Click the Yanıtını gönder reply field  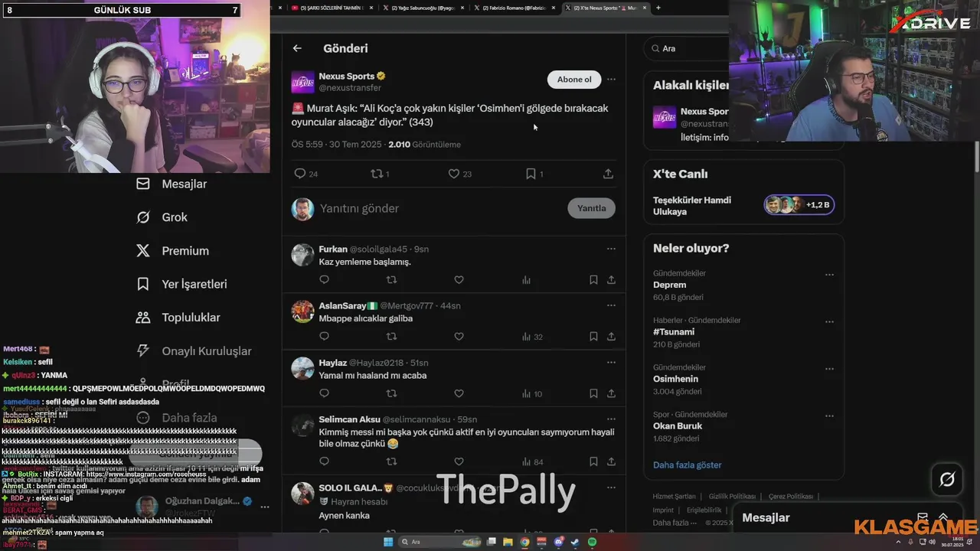[x=440, y=208]
